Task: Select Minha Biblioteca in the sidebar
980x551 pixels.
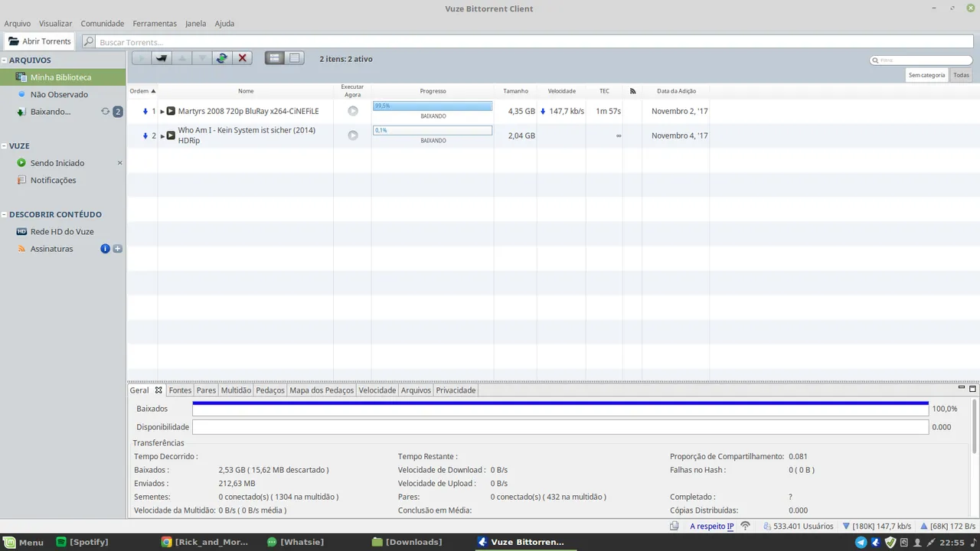Action: pyautogui.click(x=63, y=77)
